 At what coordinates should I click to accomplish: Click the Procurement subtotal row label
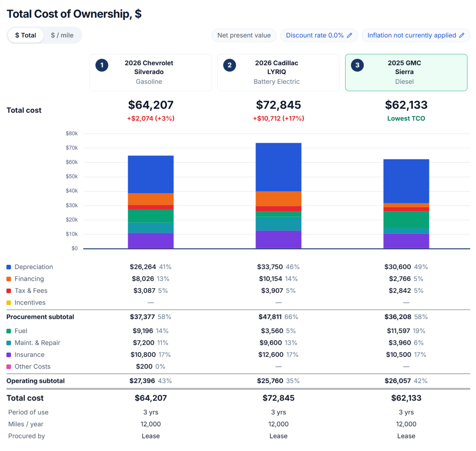coord(40,317)
